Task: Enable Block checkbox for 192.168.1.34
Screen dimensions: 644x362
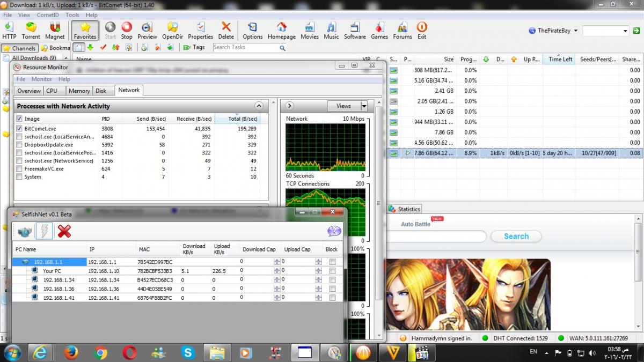Action: (x=333, y=280)
